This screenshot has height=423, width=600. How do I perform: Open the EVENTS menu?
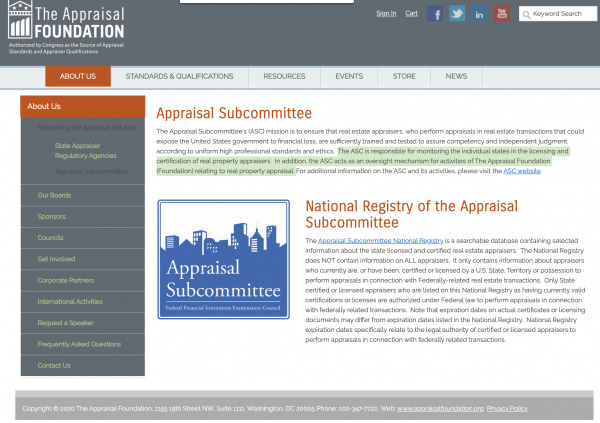click(349, 76)
